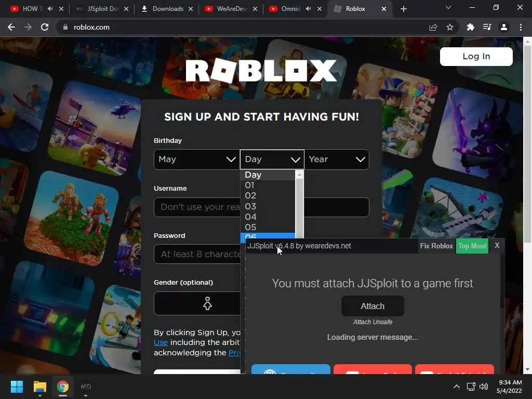532x399 pixels.
Task: Select day 02 from the list
Action: click(268, 196)
